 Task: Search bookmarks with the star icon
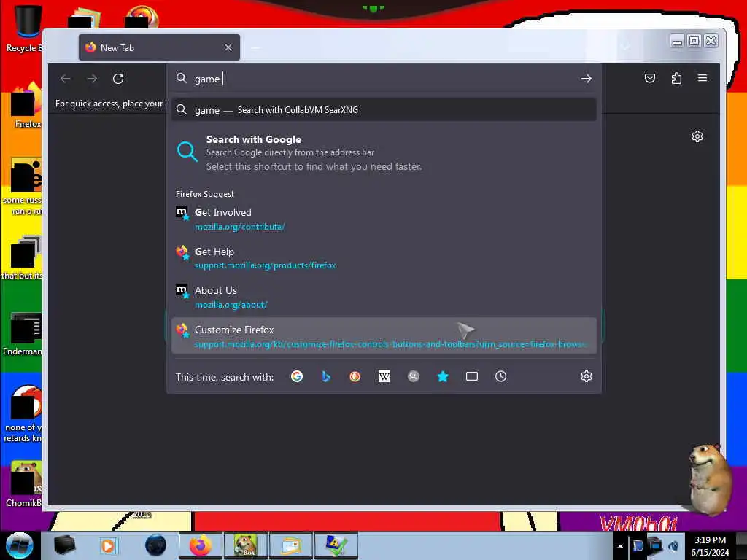443,377
